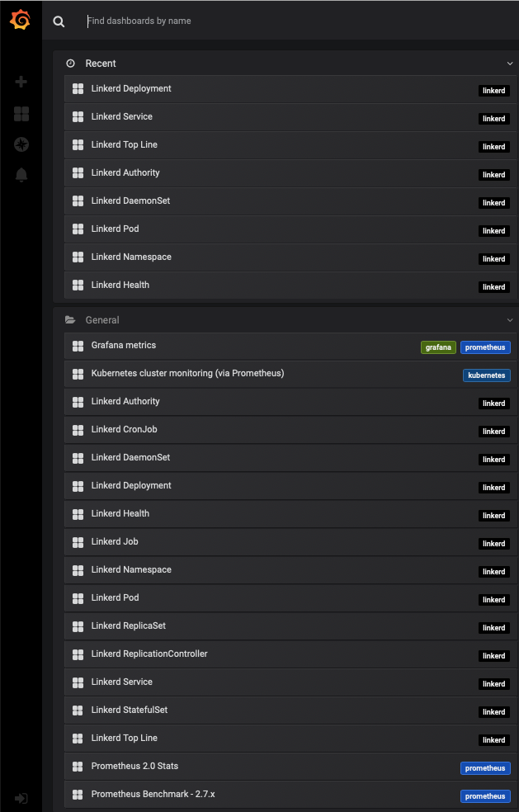The height and width of the screenshot is (812, 519).
Task: Collapse the General folder chevron
Action: [510, 320]
